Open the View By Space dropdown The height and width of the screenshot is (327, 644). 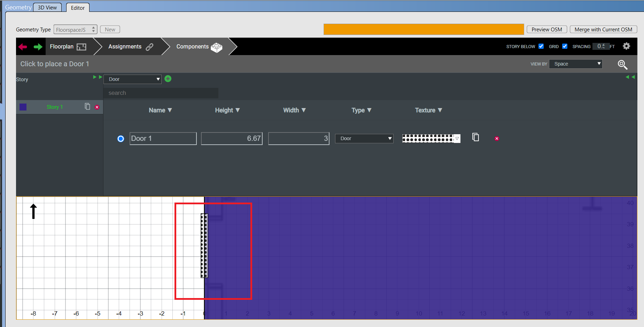tap(576, 64)
